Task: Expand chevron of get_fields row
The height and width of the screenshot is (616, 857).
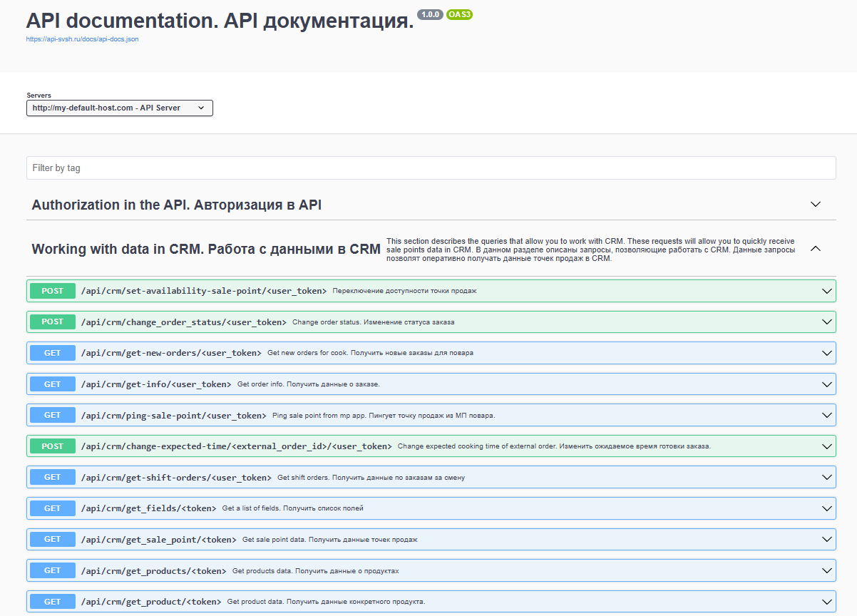Action: [827, 509]
